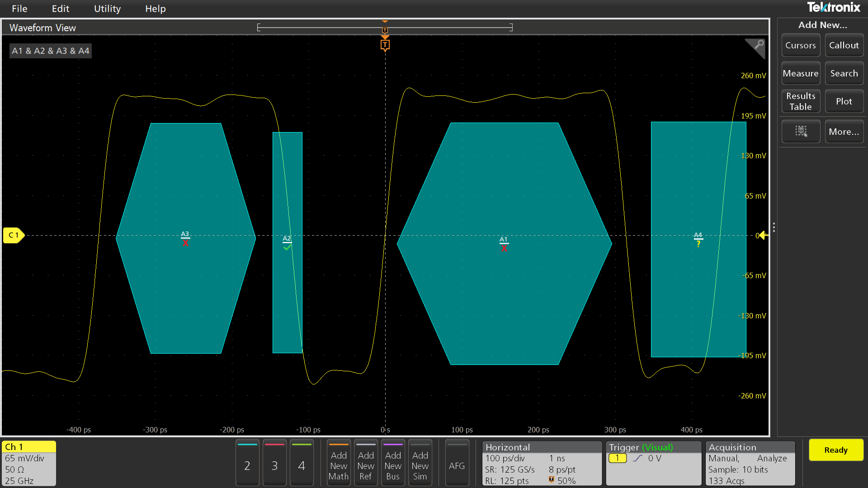The height and width of the screenshot is (488, 868).
Task: Click Add New Sim
Action: 420,463
